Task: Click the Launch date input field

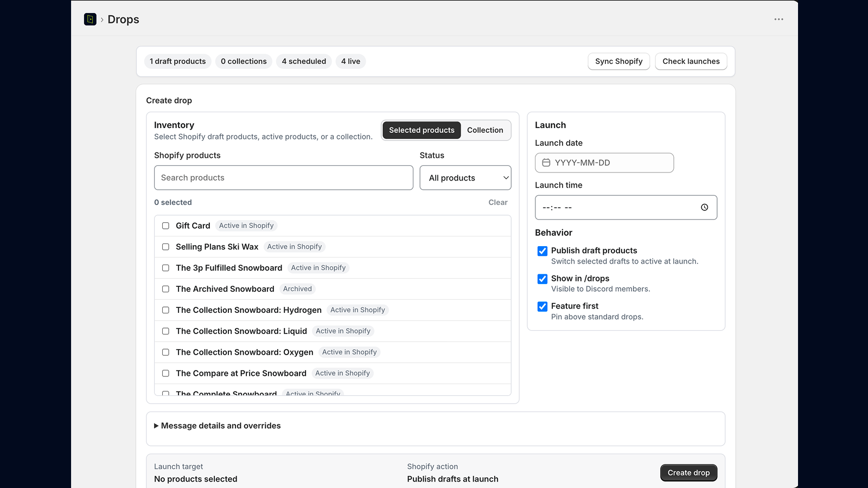Action: pyautogui.click(x=604, y=163)
